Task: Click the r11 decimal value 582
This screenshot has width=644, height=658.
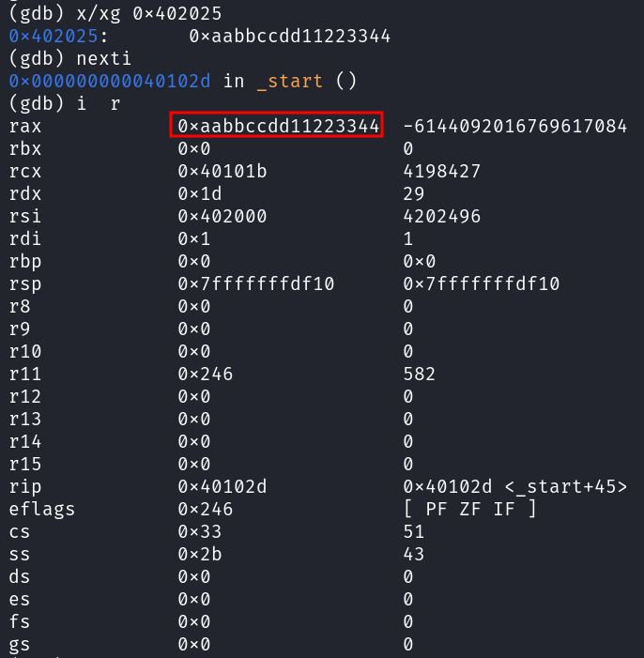Action: click(419, 374)
